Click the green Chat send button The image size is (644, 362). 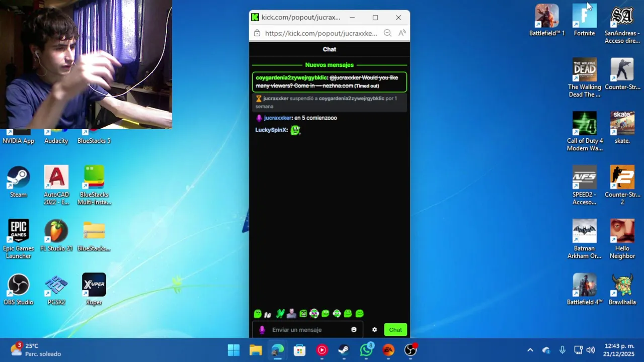(x=395, y=330)
